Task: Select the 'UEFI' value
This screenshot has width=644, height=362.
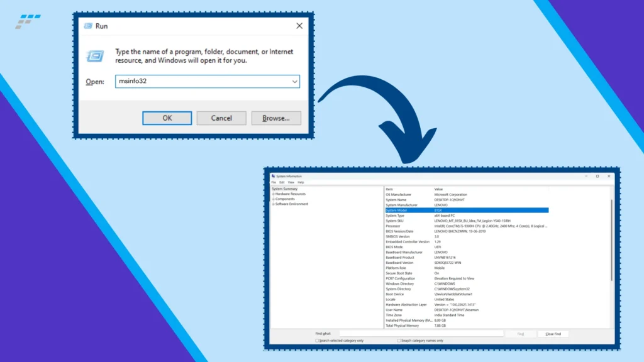Action: [x=438, y=247]
